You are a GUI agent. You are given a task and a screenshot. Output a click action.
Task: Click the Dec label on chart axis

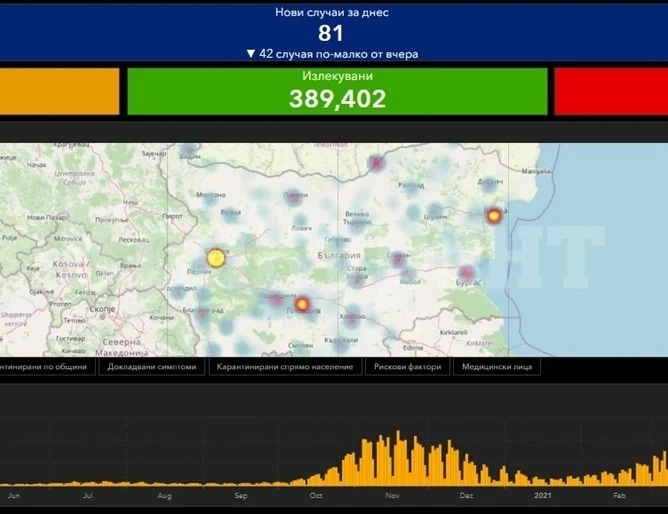click(x=466, y=496)
